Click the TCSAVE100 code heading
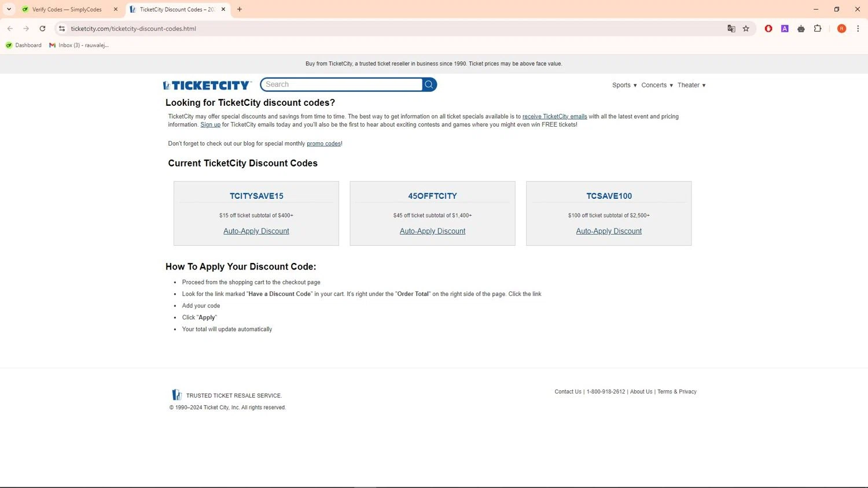 [x=609, y=196]
